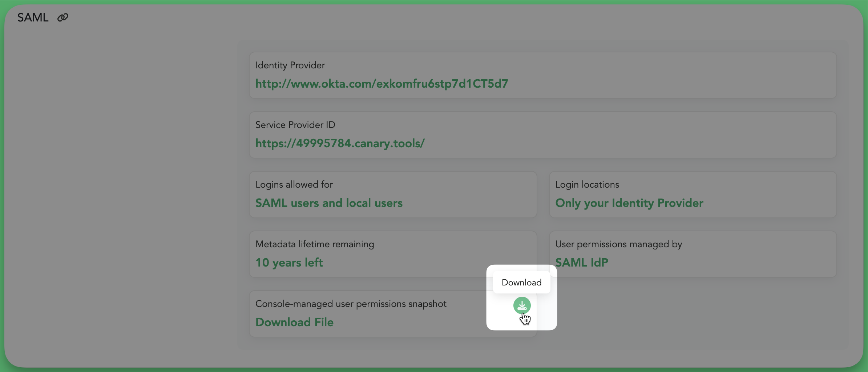The width and height of the screenshot is (868, 372).
Task: Select 'Only your Identity Provider' value
Action: click(629, 203)
